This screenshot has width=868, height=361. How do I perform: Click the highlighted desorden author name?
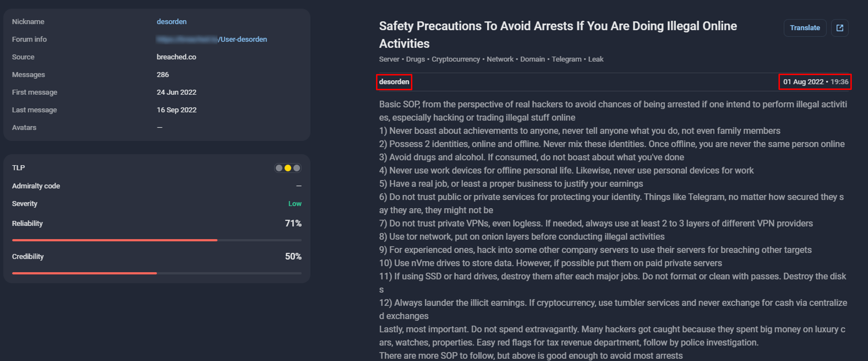coord(394,82)
